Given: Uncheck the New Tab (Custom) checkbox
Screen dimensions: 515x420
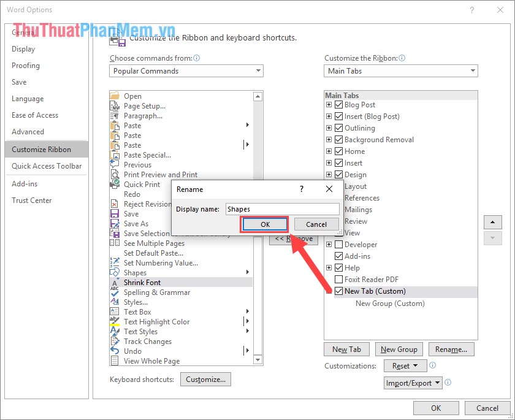Looking at the screenshot, I should 338,291.
